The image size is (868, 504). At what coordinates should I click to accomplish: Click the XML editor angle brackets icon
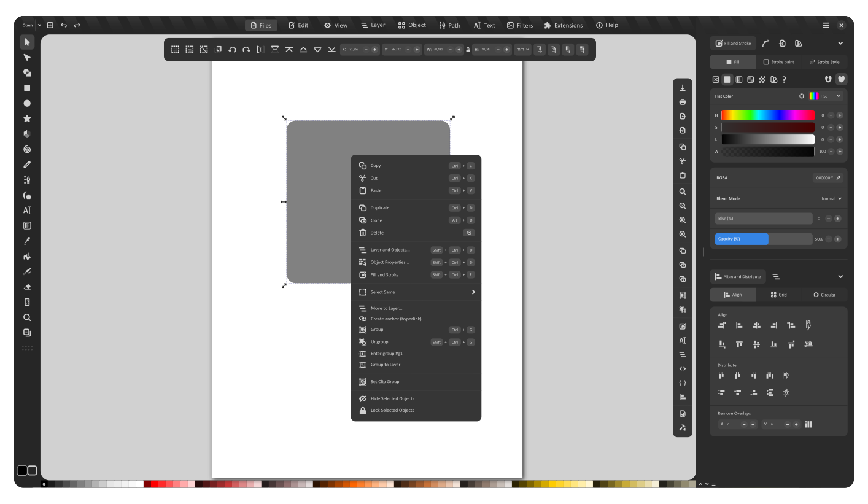coord(682,368)
